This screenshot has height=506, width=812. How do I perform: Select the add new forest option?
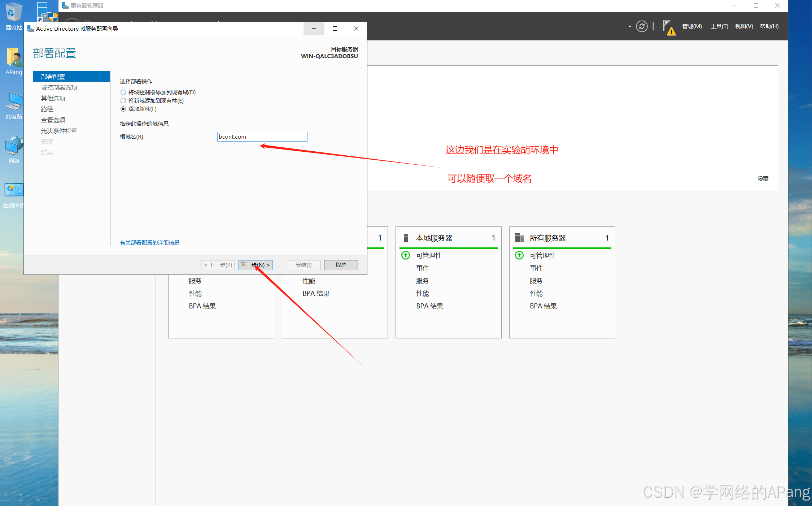click(123, 109)
